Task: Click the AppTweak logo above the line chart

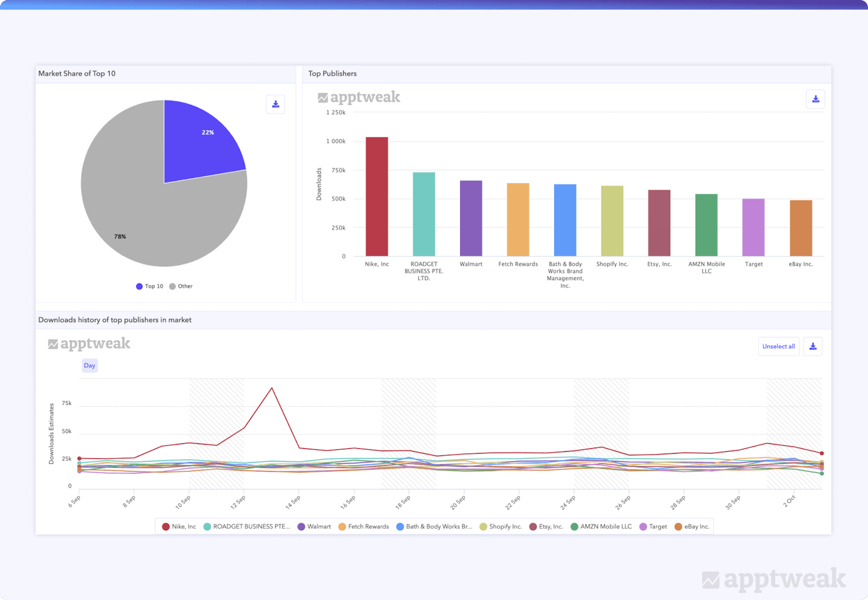Action: (x=89, y=344)
